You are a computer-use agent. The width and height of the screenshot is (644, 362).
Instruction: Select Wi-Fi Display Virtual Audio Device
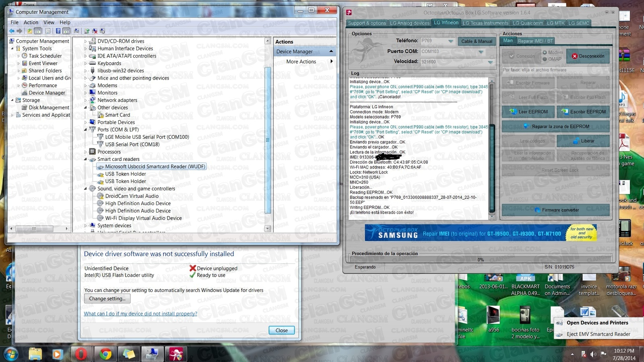click(143, 218)
